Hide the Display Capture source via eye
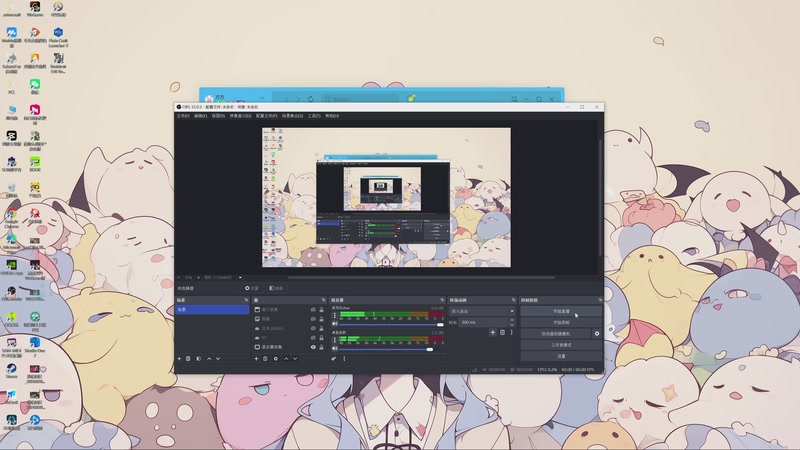The width and height of the screenshot is (800, 450). 313,347
